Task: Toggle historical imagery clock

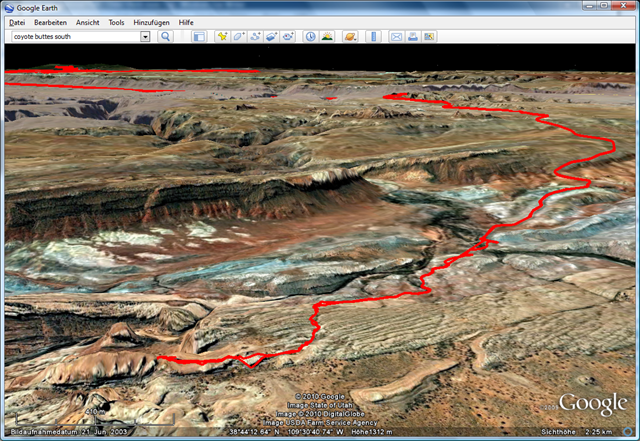Action: (310, 36)
